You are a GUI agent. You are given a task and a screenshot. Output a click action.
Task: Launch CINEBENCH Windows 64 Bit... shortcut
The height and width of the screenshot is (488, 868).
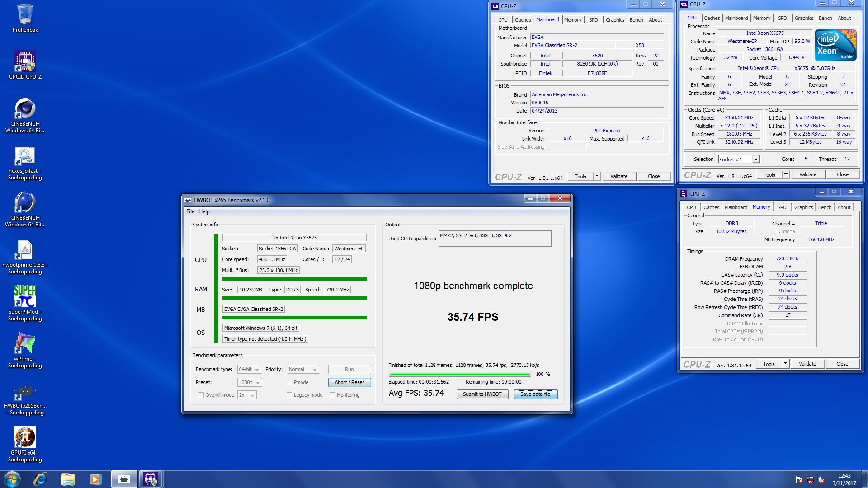tap(25, 209)
